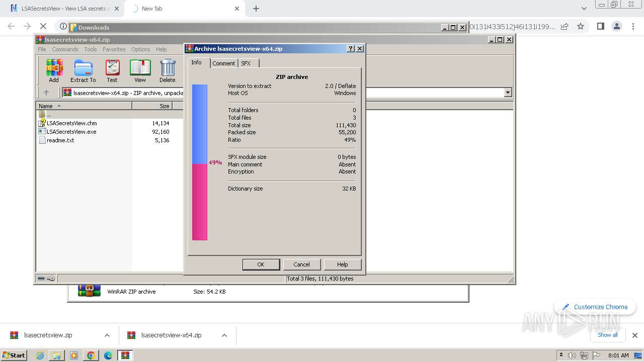Click the Chrome back arrow
This screenshot has height=362, width=644.
11,26
